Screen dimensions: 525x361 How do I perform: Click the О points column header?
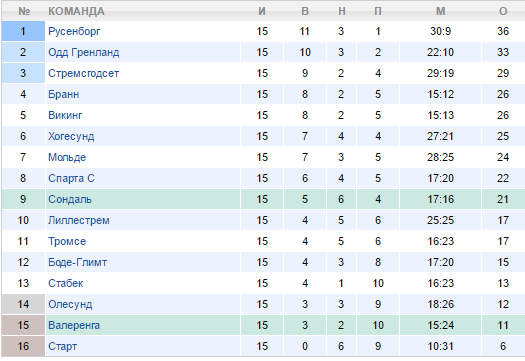click(503, 11)
